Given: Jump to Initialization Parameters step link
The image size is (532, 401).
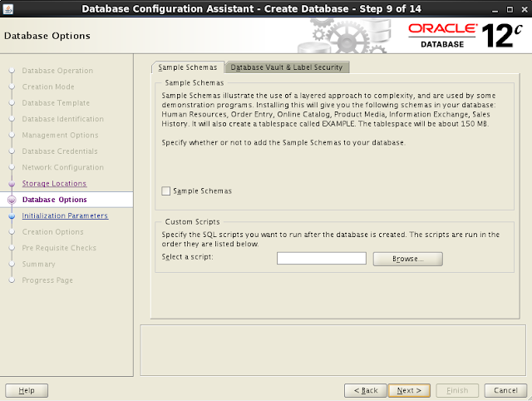Looking at the screenshot, I should 65,215.
